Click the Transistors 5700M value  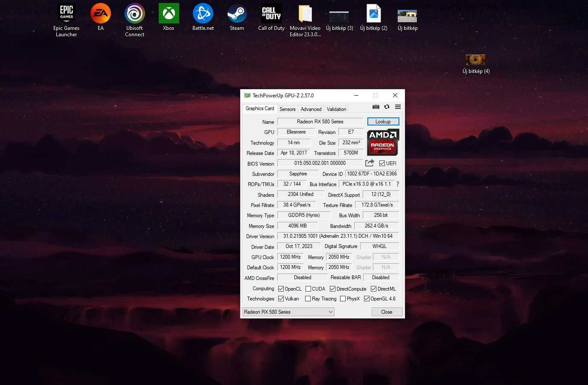tap(351, 153)
